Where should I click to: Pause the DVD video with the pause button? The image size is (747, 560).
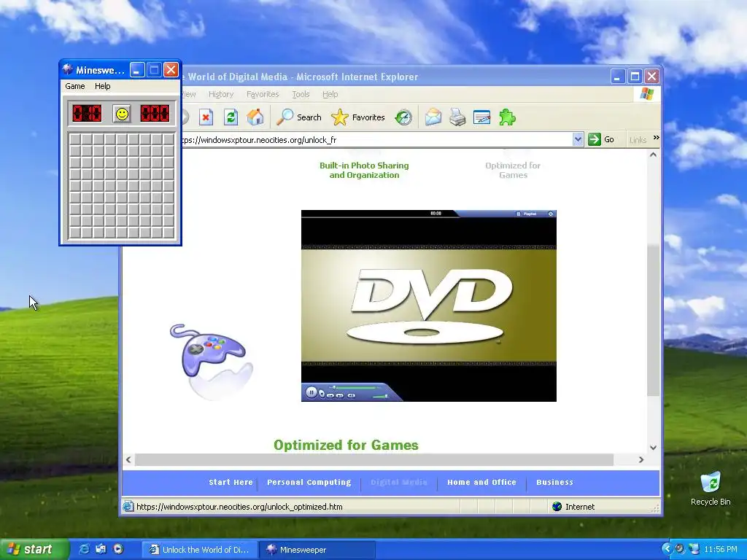311,392
